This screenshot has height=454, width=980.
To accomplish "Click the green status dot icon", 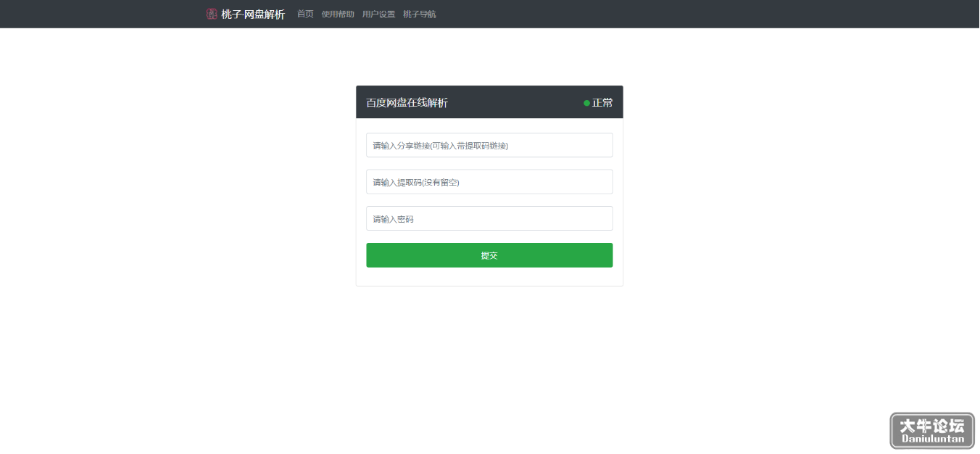I will pyautogui.click(x=587, y=103).
